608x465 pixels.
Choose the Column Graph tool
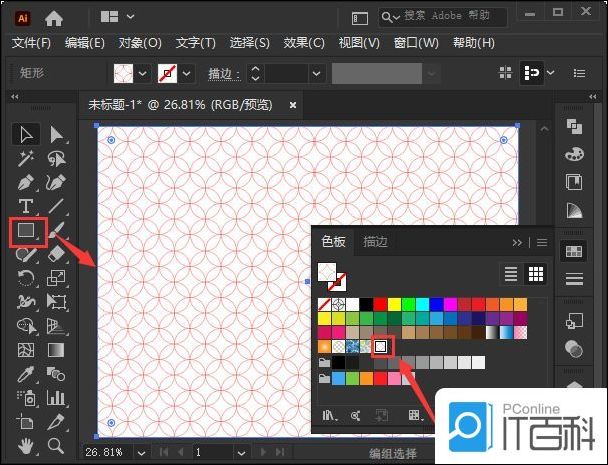(x=57, y=398)
